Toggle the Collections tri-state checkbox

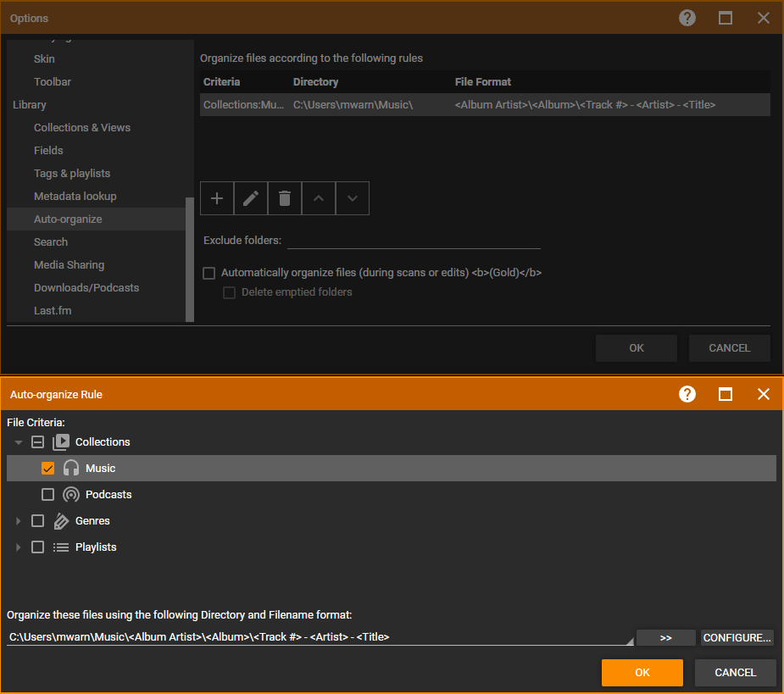pos(37,442)
